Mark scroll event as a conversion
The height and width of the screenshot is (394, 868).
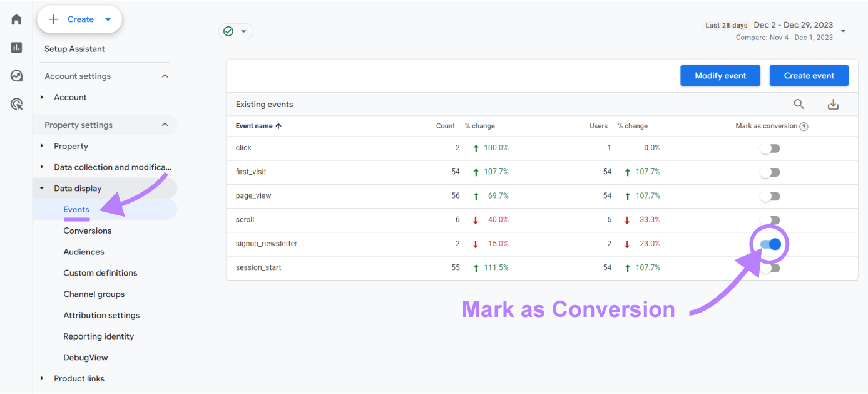click(770, 220)
